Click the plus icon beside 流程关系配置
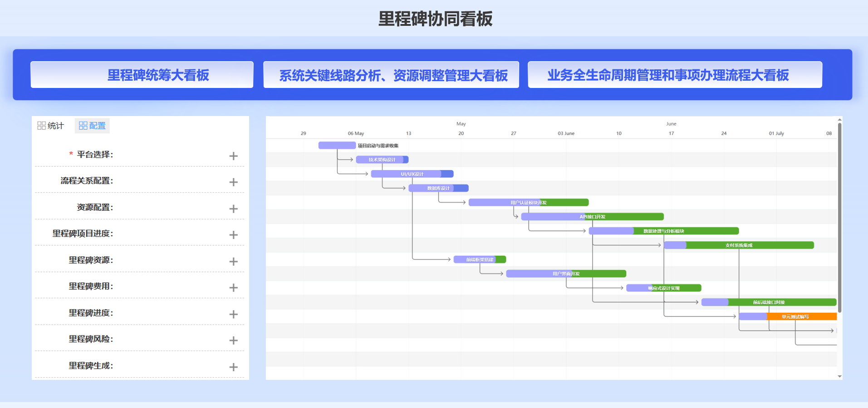The width and height of the screenshot is (868, 408). [x=233, y=182]
